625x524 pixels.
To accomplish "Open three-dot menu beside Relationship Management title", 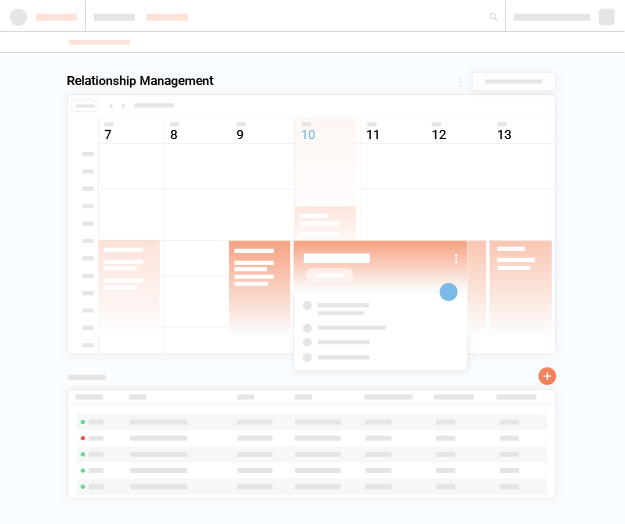I will tap(460, 82).
